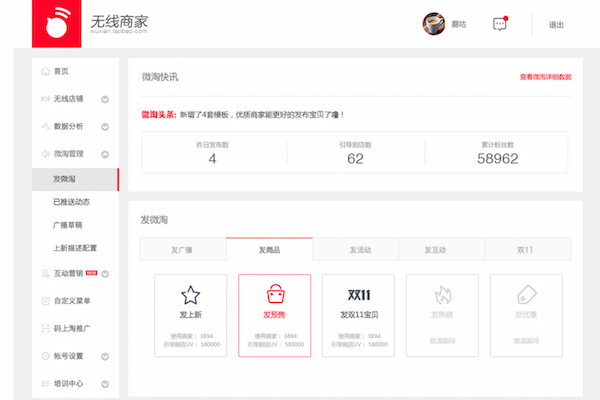Open 查看微淘详细数据 link

[x=545, y=77]
